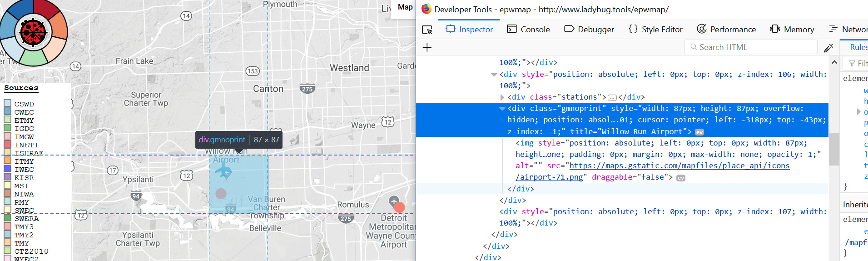This screenshot has width=868, height=261.
Task: Click the plus icon to create new node
Action: click(x=427, y=47)
